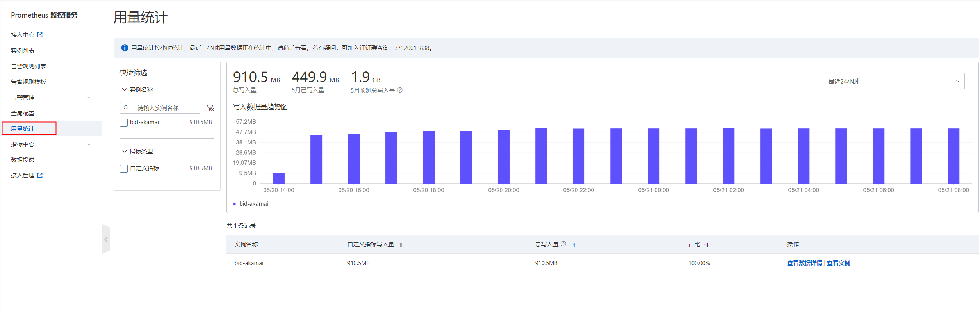The height and width of the screenshot is (312, 980).
Task: Click the 用量统计 page heading
Action: (141, 18)
